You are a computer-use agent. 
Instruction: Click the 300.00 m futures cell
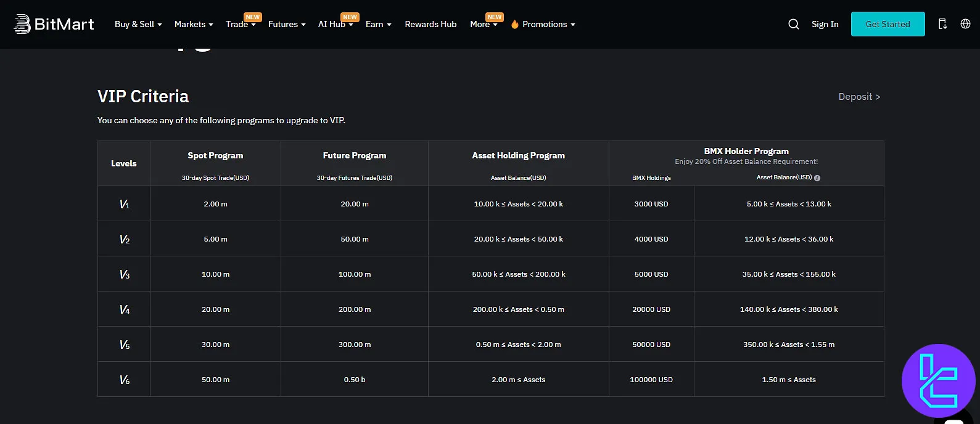(x=355, y=344)
